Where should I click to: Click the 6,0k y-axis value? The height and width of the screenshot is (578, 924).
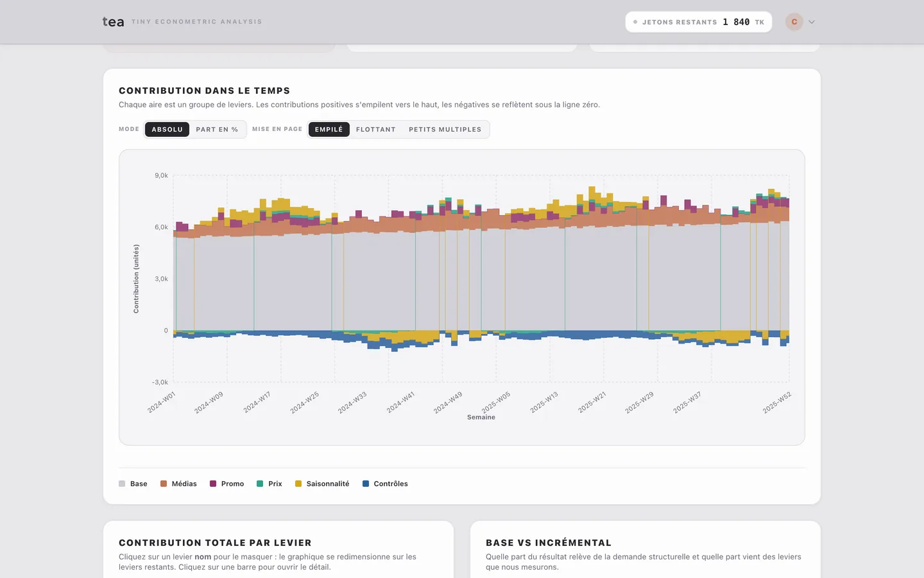tap(161, 227)
